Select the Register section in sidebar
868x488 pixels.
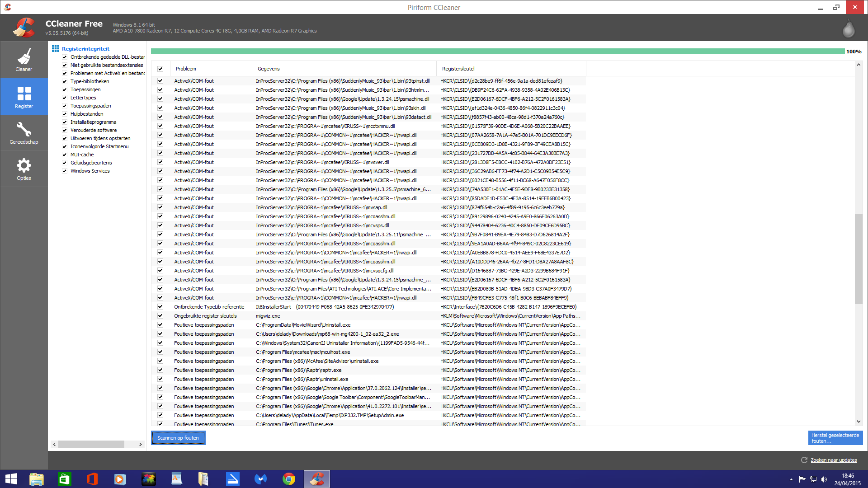click(x=24, y=97)
